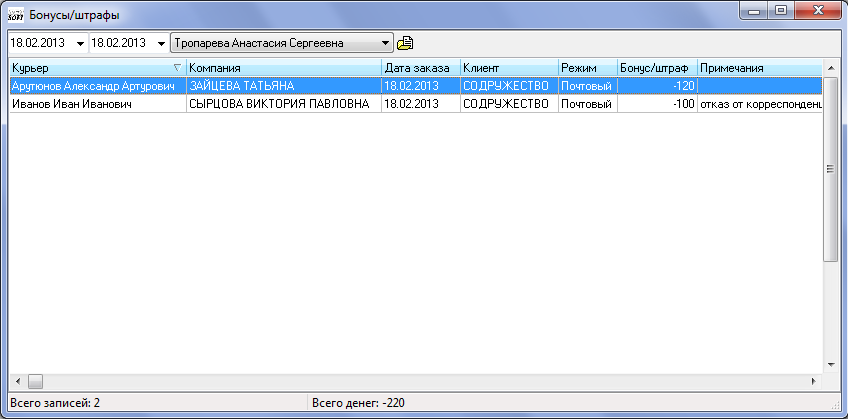Viewport: 848px width, 419px height.
Task: Select row Иванов Иван Иванович
Action: coord(416,104)
